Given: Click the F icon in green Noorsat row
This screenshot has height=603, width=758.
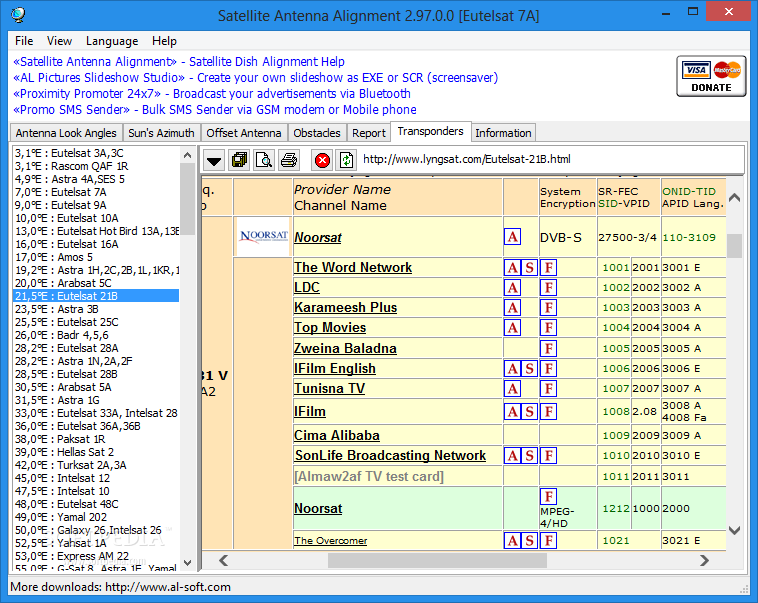Looking at the screenshot, I should [549, 497].
